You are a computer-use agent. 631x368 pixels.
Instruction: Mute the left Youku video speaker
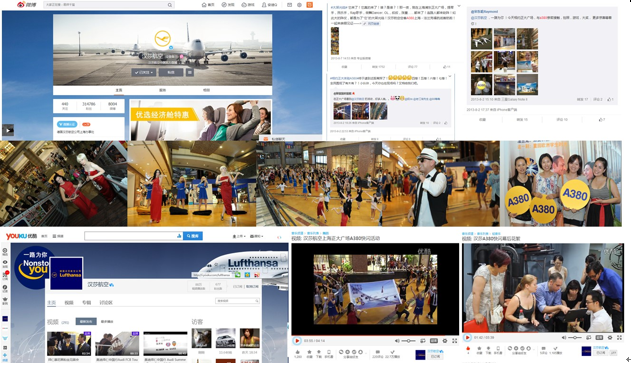[397, 341]
